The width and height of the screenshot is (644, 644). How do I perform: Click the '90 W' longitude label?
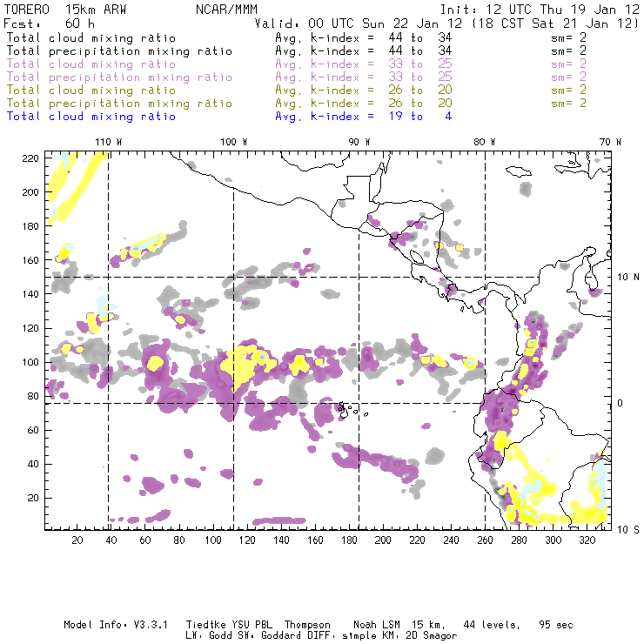tap(359, 142)
